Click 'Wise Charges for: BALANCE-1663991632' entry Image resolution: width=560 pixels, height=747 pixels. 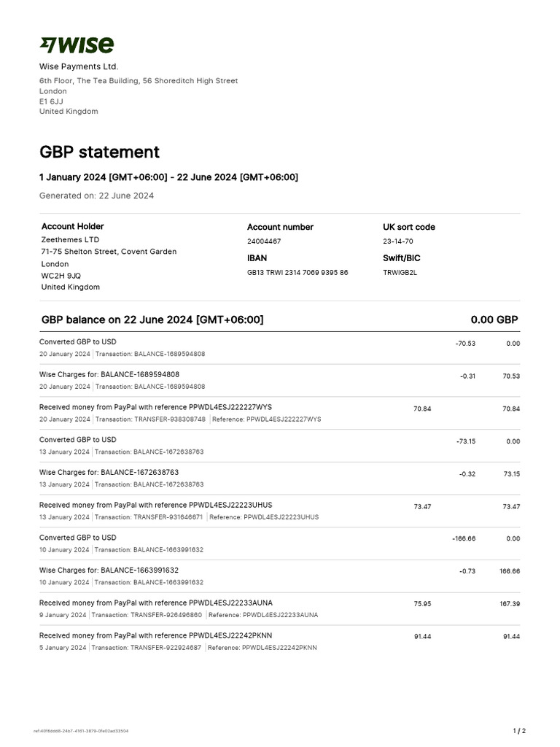click(x=109, y=570)
